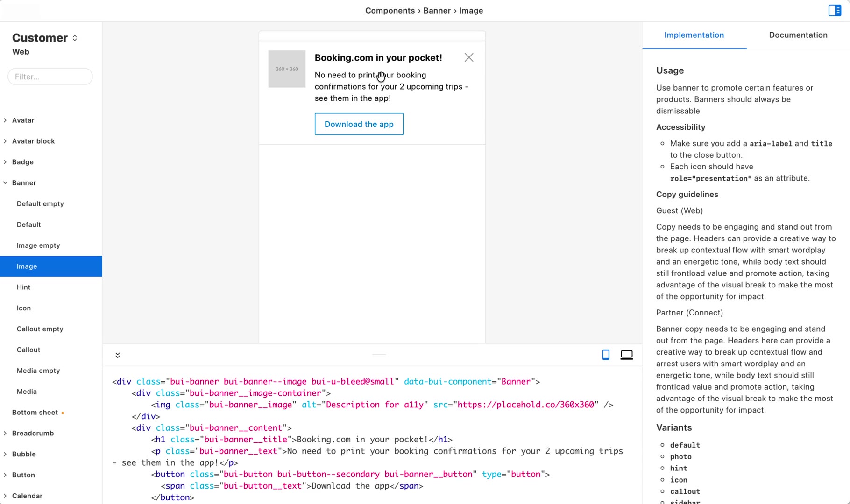The height and width of the screenshot is (504, 850).
Task: Select the Image empty banner story
Action: 38,245
